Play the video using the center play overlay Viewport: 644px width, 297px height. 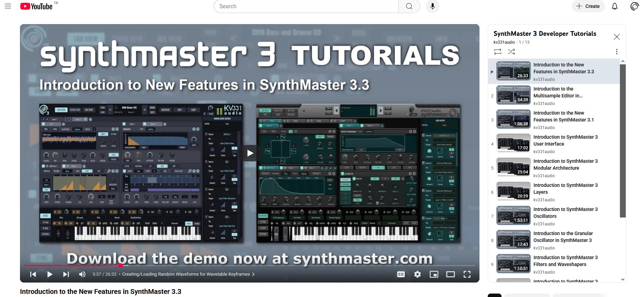click(x=250, y=153)
